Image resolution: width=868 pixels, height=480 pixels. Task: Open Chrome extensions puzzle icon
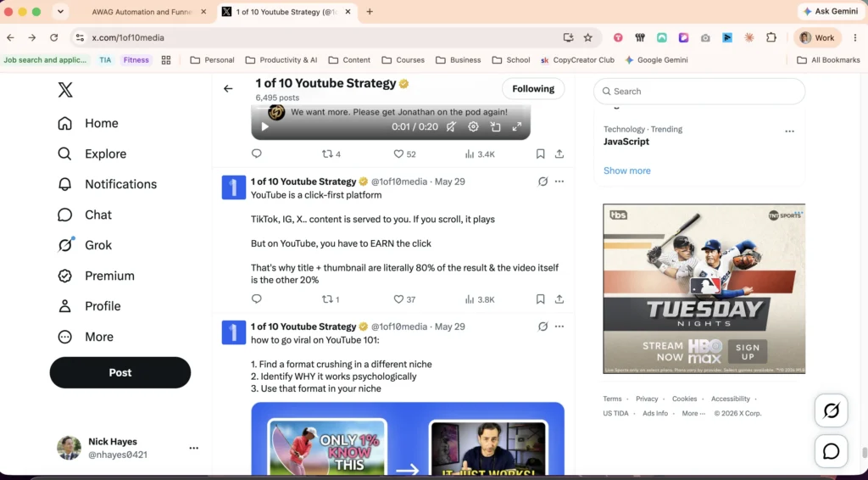click(771, 37)
